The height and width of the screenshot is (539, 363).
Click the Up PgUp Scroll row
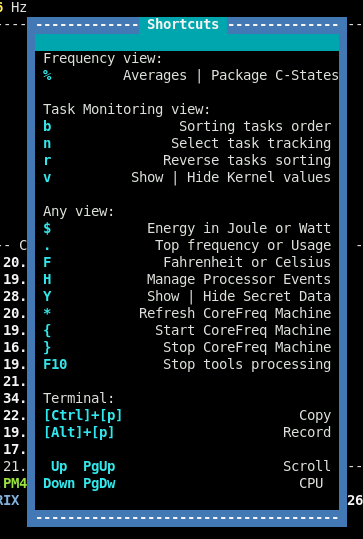187,467
